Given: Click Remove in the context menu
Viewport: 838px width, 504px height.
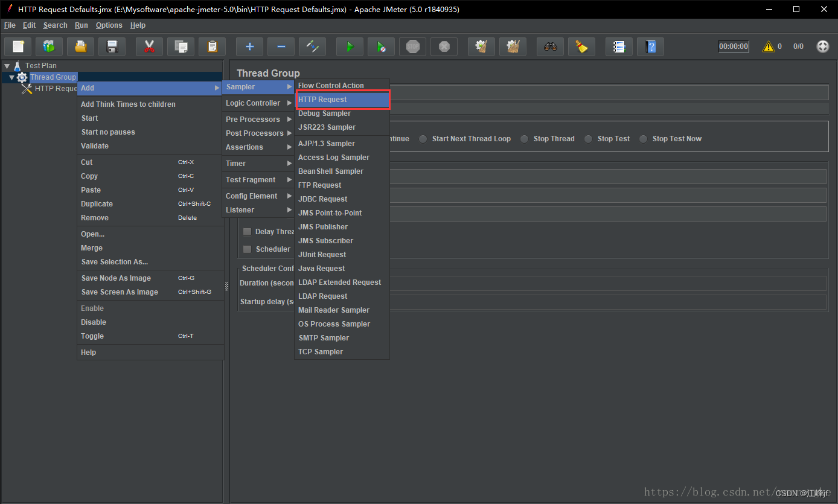Looking at the screenshot, I should click(x=150, y=218).
